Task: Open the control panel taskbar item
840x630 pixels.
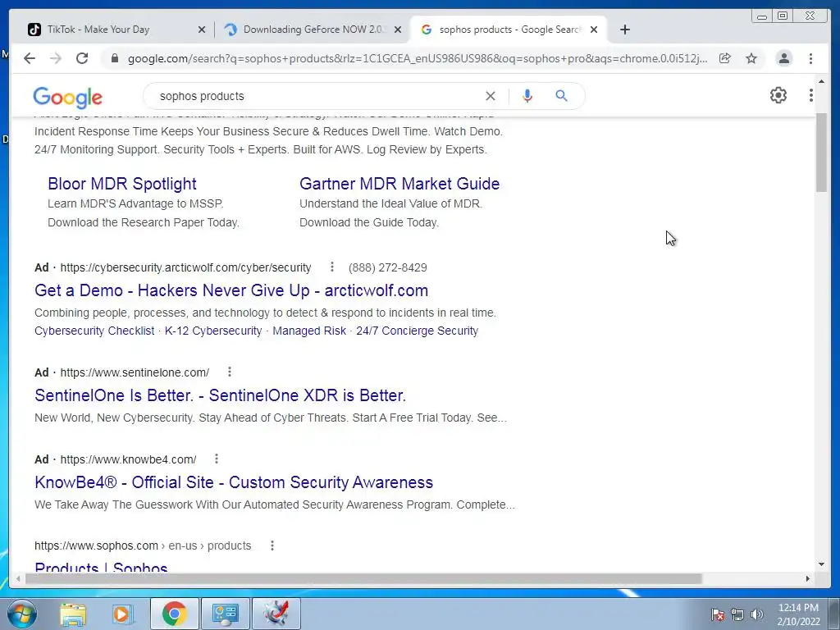Action: [225, 614]
